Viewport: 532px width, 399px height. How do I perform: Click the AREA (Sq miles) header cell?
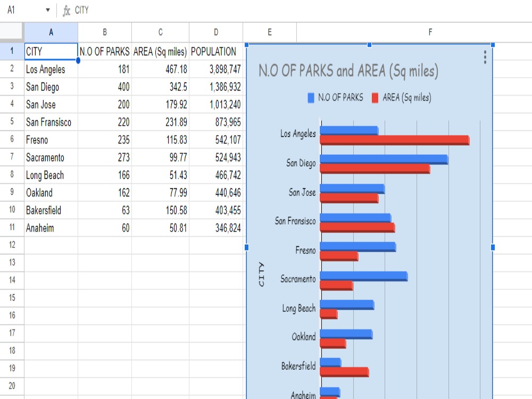point(161,52)
